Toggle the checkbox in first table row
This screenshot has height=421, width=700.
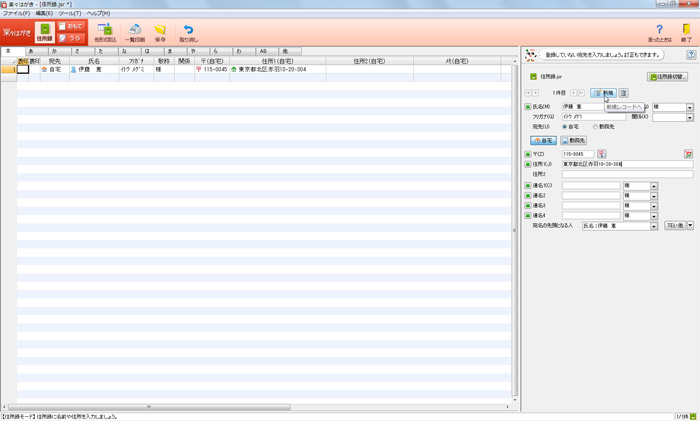point(23,70)
